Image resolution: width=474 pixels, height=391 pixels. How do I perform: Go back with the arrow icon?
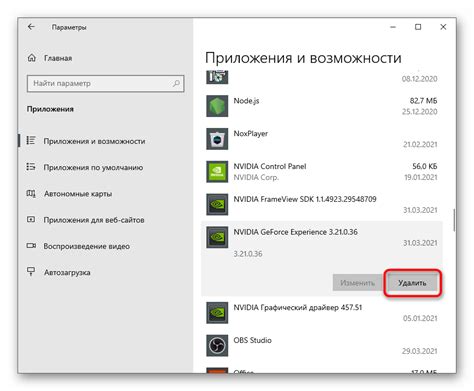coord(31,27)
